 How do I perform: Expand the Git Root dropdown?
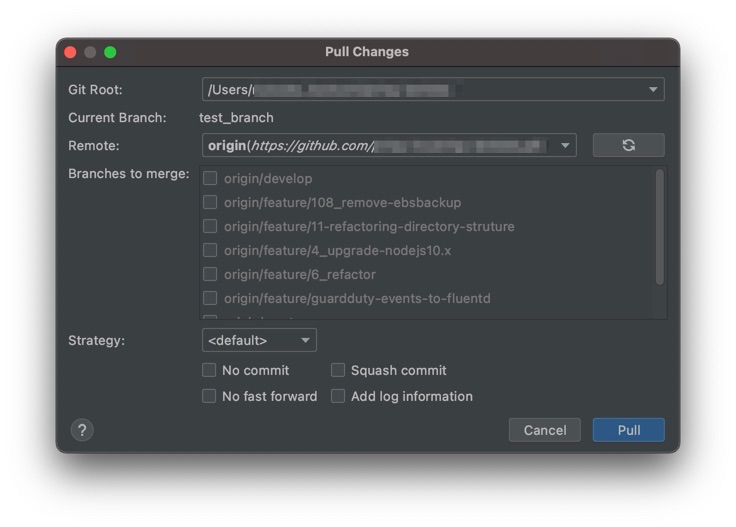[x=654, y=89]
